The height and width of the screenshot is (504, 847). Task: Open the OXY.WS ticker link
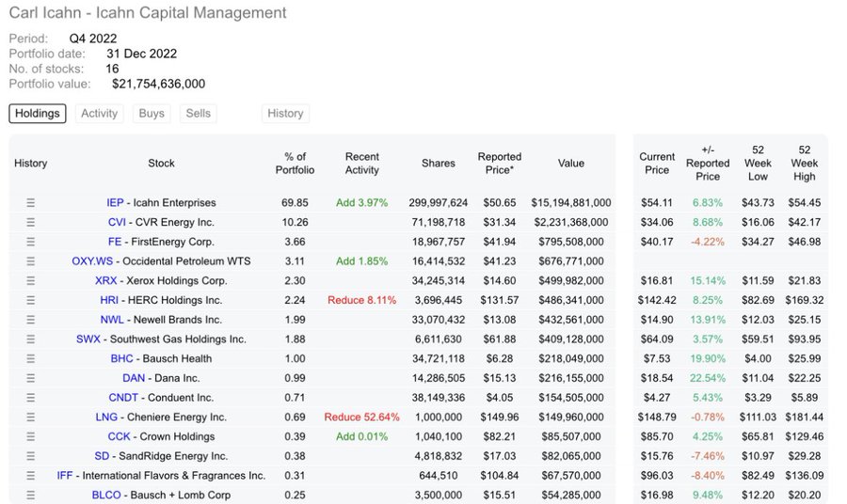point(92,261)
